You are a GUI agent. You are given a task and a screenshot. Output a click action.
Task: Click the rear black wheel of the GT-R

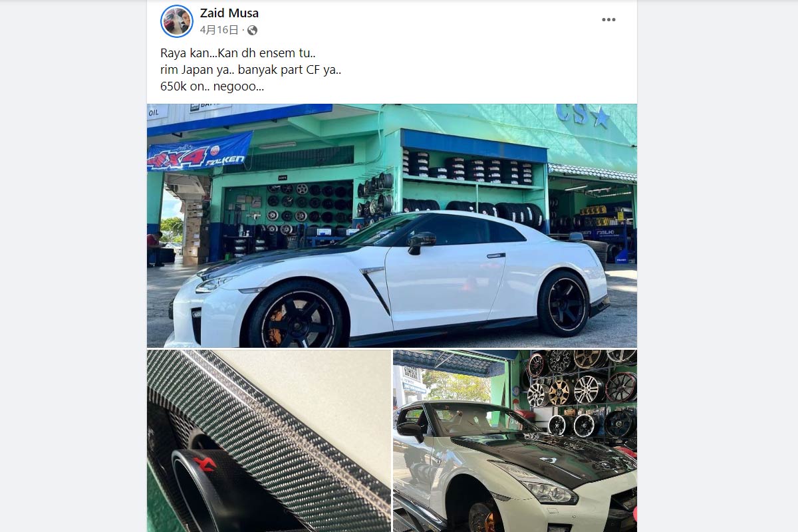[x=563, y=303]
